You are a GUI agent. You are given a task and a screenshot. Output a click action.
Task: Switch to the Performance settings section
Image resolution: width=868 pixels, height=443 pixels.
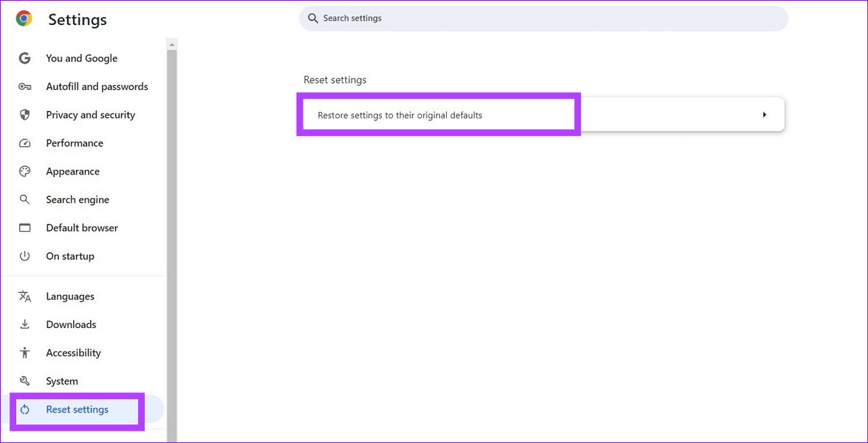point(74,143)
